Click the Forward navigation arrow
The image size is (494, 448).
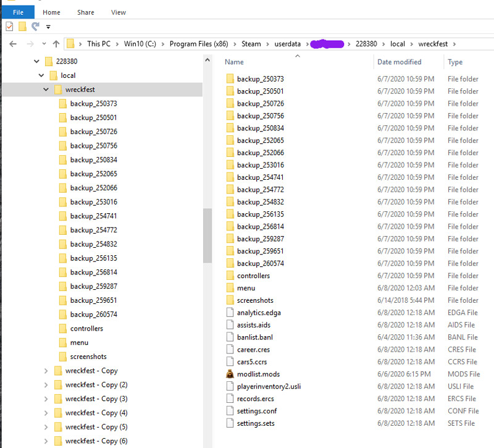tap(30, 44)
